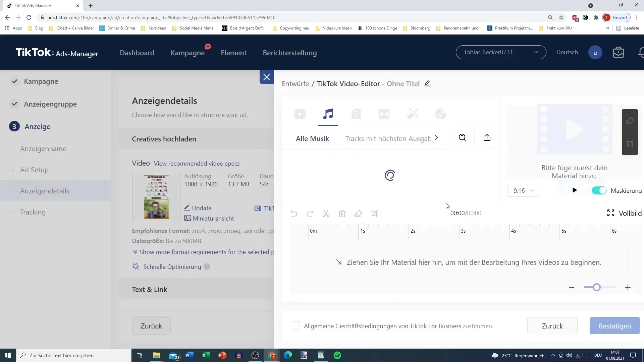Close the video editor panel
Image resolution: width=644 pixels, height=362 pixels.
pos(267,77)
